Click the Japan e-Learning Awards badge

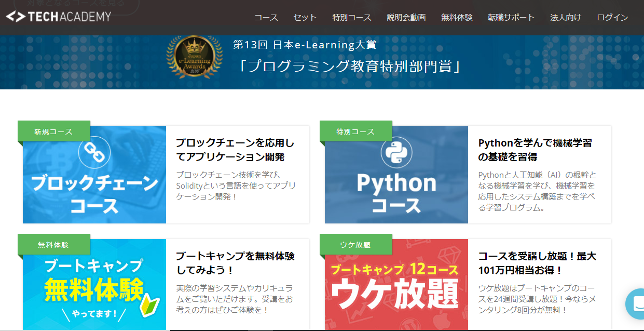pyautogui.click(x=195, y=57)
